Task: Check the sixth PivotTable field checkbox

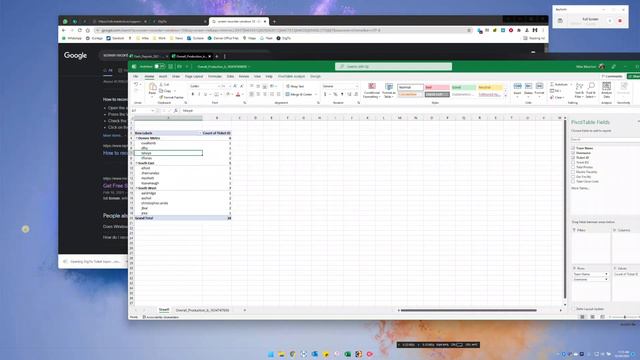Action: point(573,172)
